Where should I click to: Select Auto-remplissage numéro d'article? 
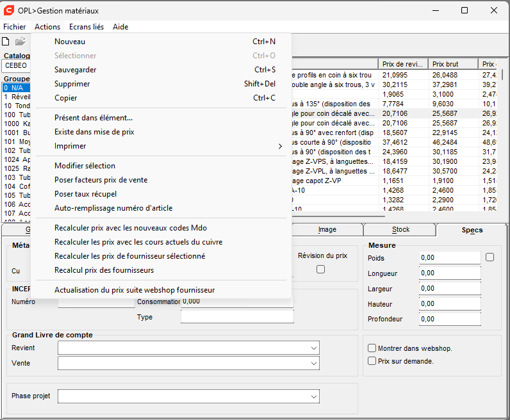[161, 208]
